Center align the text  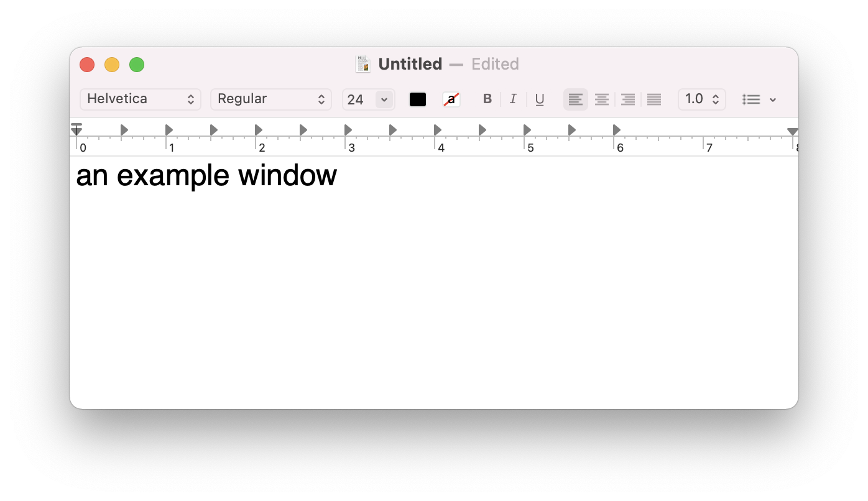point(601,99)
